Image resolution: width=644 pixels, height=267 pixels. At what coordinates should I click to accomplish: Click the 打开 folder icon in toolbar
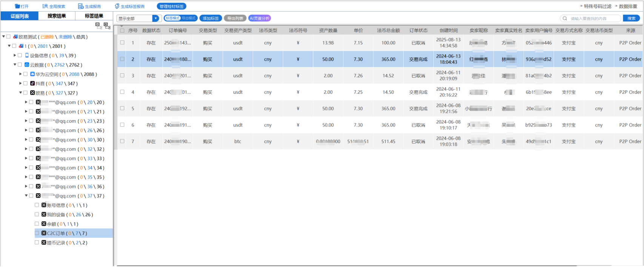[x=17, y=6]
